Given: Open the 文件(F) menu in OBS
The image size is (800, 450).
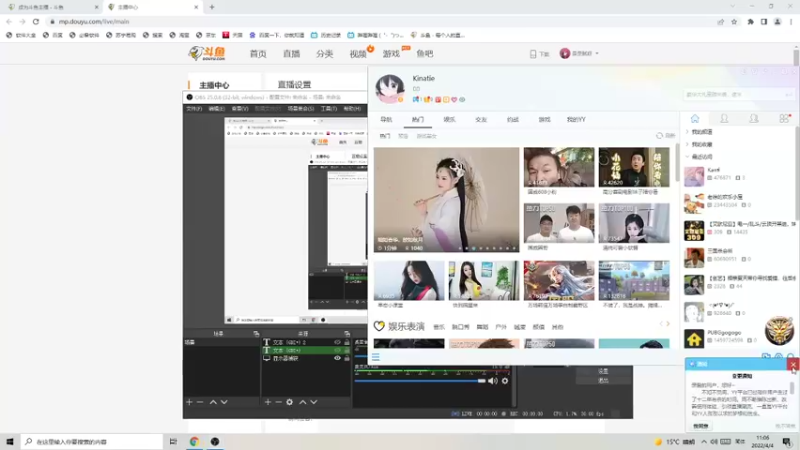Looking at the screenshot, I should tap(194, 109).
